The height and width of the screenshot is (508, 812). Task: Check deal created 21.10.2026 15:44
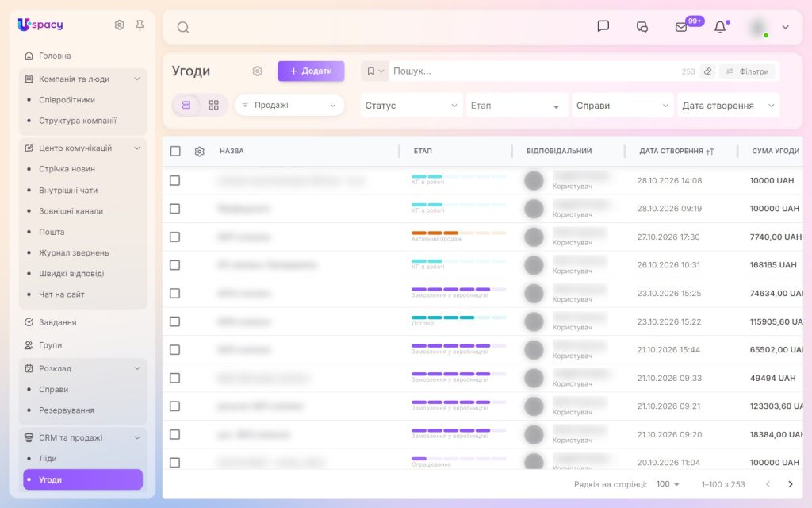[175, 350]
